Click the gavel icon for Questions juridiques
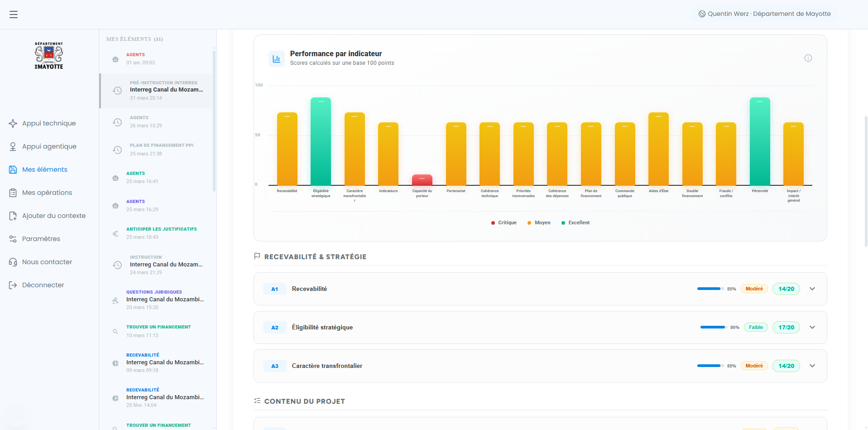This screenshot has width=868, height=430. coord(115,300)
